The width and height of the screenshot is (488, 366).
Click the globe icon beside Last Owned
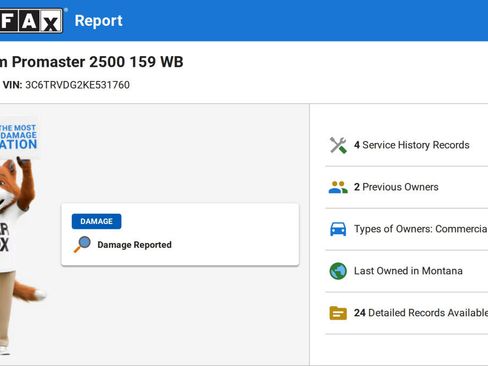coord(338,271)
